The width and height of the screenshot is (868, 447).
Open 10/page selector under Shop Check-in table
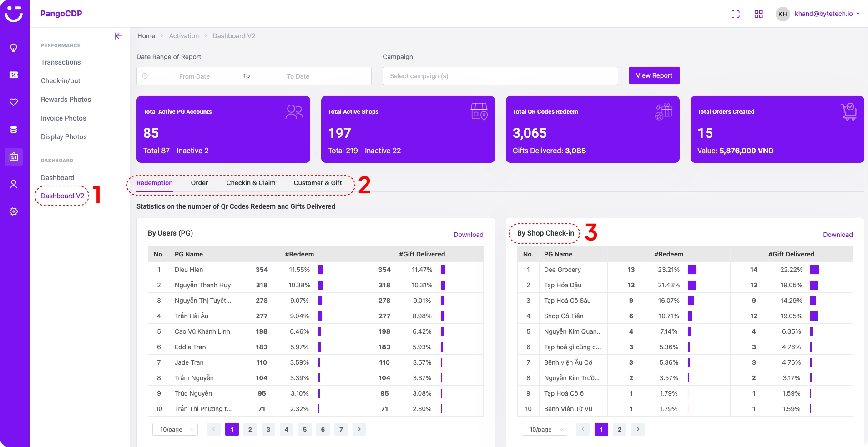(x=545, y=429)
